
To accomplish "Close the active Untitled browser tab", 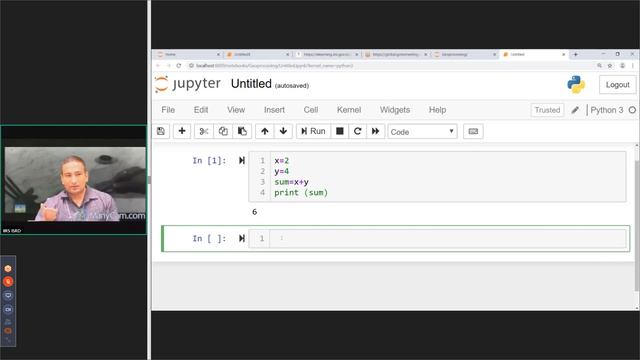I will tap(564, 54).
